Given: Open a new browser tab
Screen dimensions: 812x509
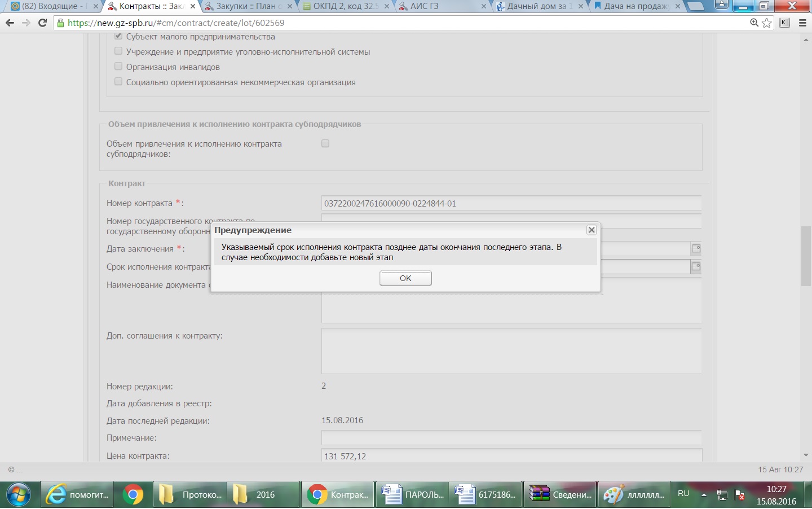Looking at the screenshot, I should pyautogui.click(x=695, y=6).
